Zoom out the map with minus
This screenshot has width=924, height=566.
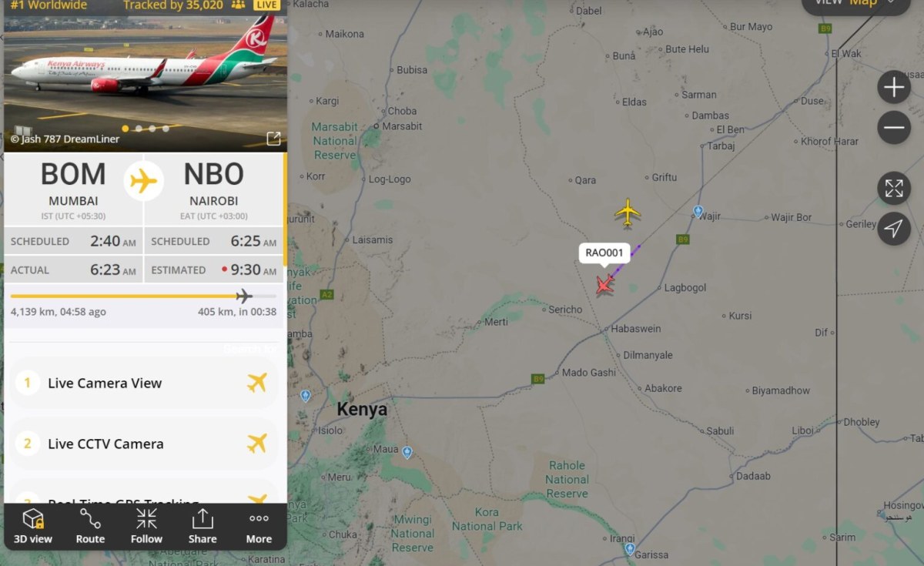894,128
